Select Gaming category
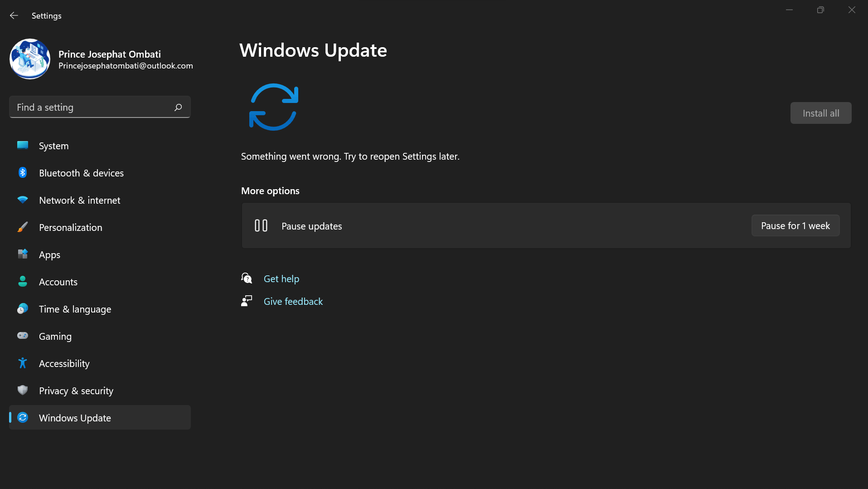 100,336
